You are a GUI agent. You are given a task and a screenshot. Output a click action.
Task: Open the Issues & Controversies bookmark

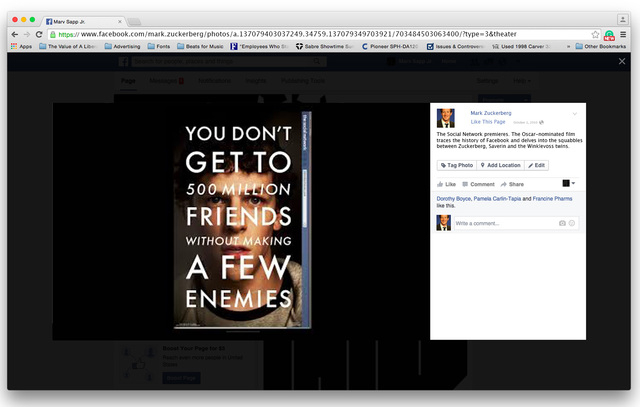coord(455,47)
